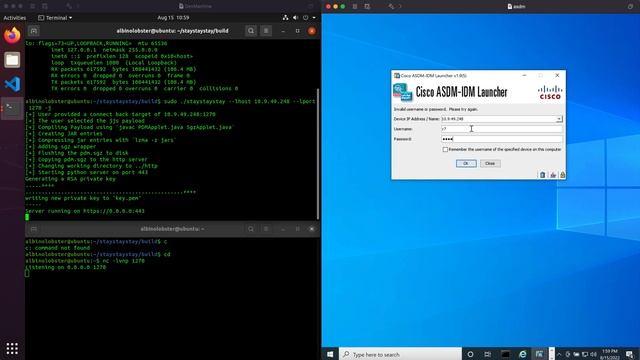Click the 'Generating a RSA private key' line

pyautogui.click(x=70, y=179)
